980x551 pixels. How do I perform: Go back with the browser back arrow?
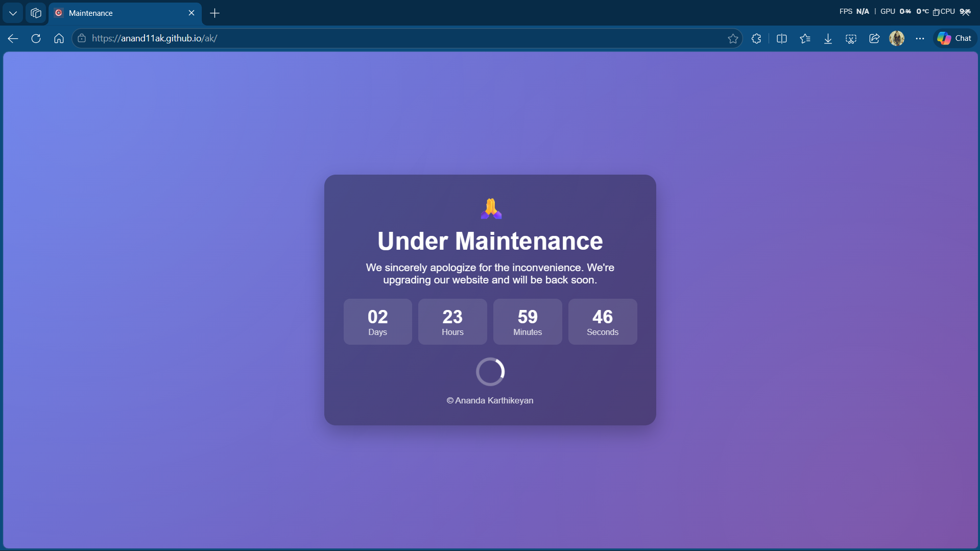(x=13, y=38)
